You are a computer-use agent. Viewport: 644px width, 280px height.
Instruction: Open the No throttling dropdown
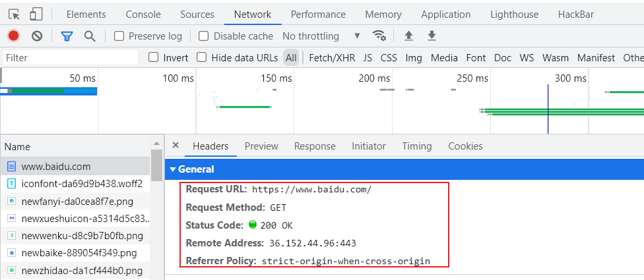click(x=321, y=36)
